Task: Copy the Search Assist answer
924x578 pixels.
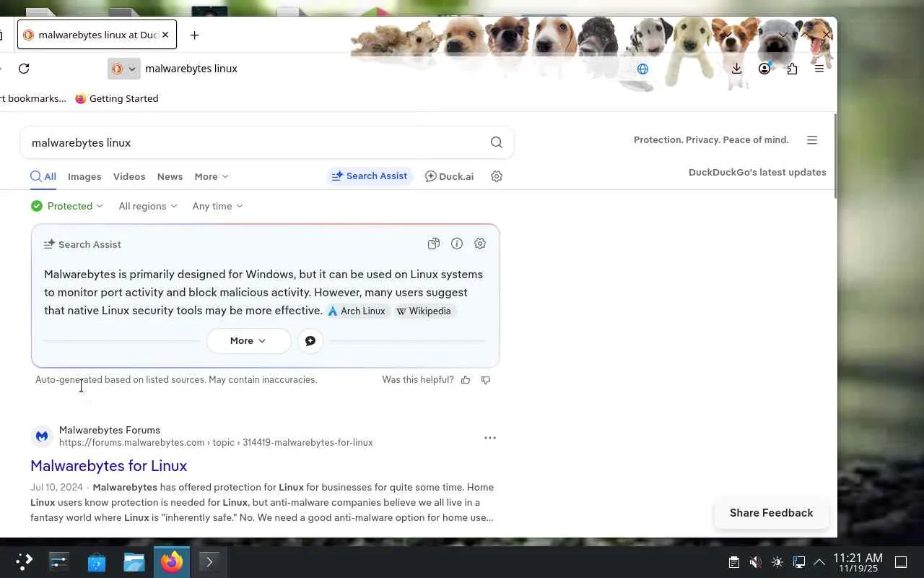Action: 434,244
